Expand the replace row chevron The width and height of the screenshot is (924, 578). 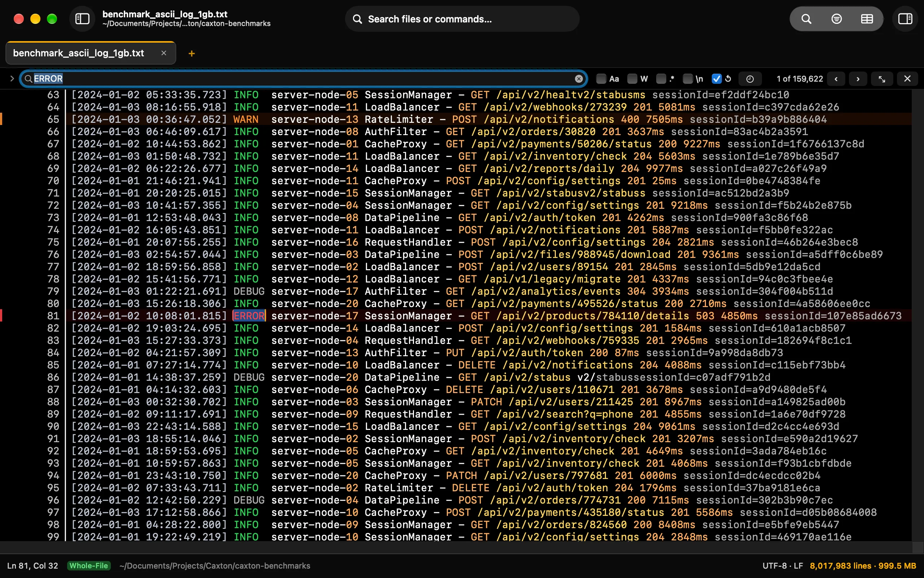12,79
